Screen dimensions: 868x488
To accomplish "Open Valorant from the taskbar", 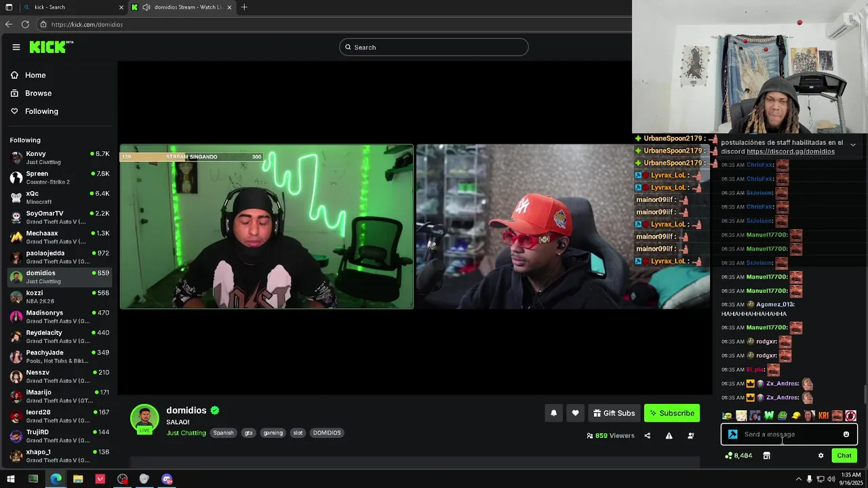I will 100,479.
